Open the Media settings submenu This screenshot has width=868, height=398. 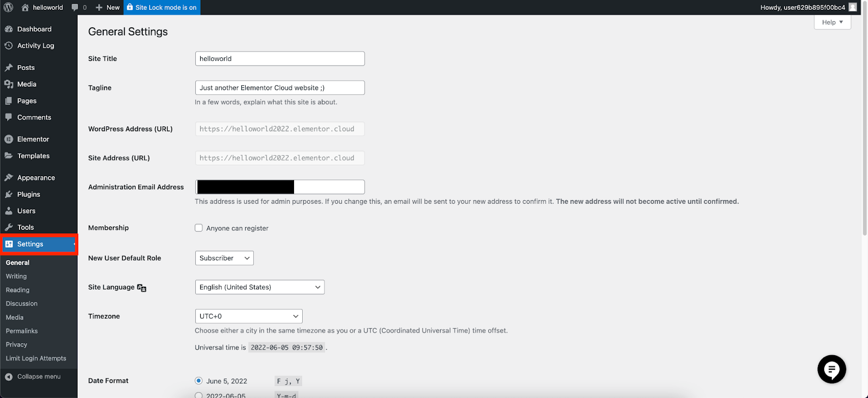[15, 317]
